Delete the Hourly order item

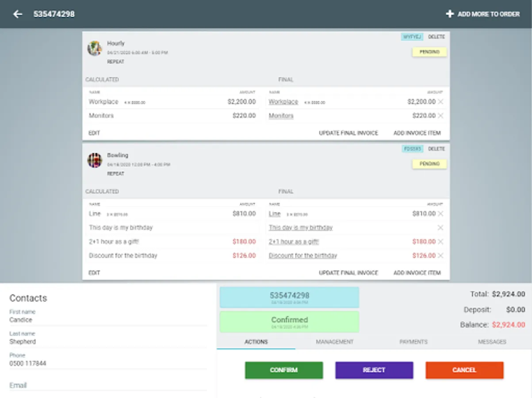pyautogui.click(x=436, y=37)
